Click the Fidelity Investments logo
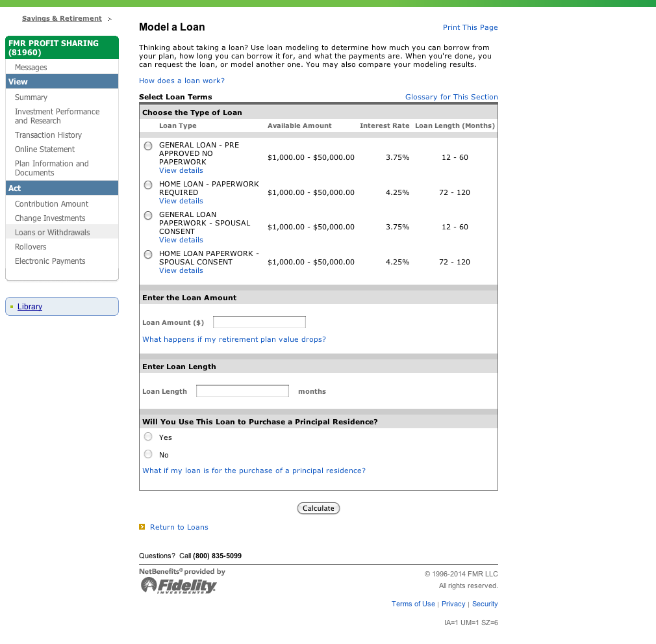 tap(179, 586)
